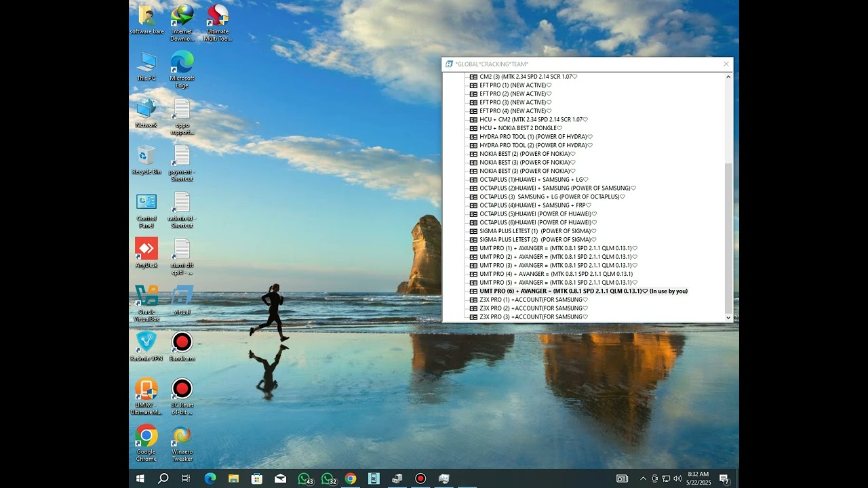The height and width of the screenshot is (488, 868).
Task: Open the WhatsApp taskbar icon with badge 32
Action: [x=328, y=479]
